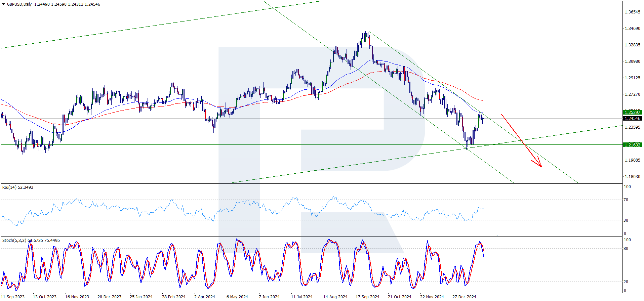Click the 1.36545 price axis value
644x301 pixels.
[632, 12]
